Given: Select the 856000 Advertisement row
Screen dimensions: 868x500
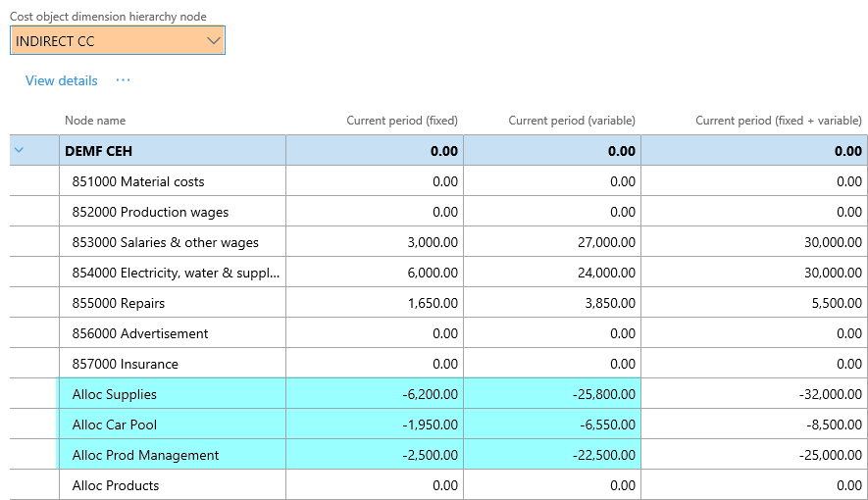Looking at the screenshot, I should click(x=140, y=333).
